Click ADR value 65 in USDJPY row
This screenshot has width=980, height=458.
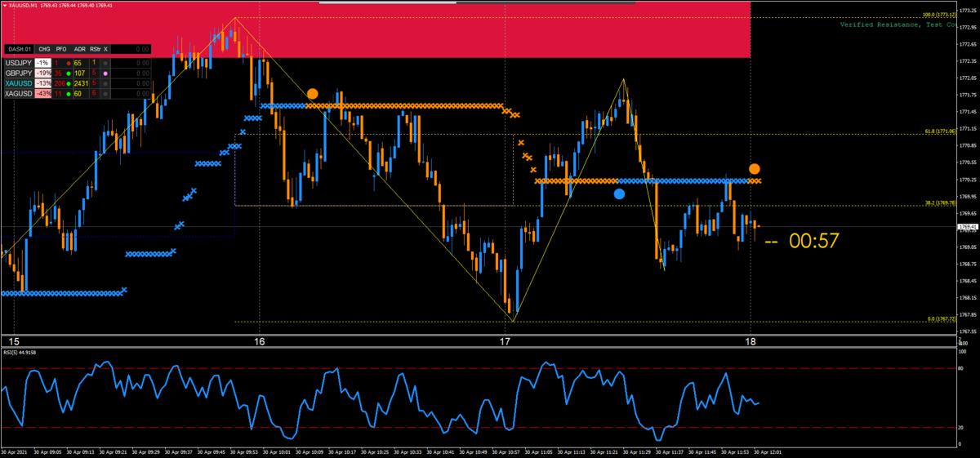click(78, 63)
